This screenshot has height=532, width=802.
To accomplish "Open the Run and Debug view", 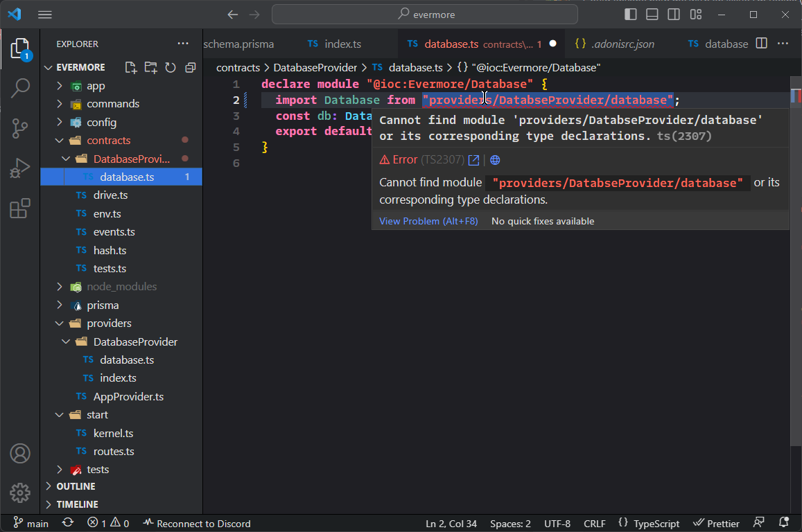I will 20,168.
